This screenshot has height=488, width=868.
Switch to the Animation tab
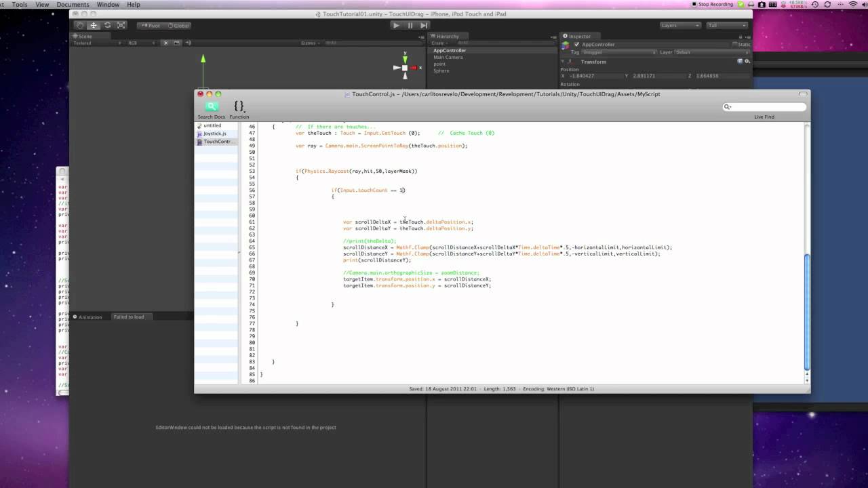[x=87, y=317]
